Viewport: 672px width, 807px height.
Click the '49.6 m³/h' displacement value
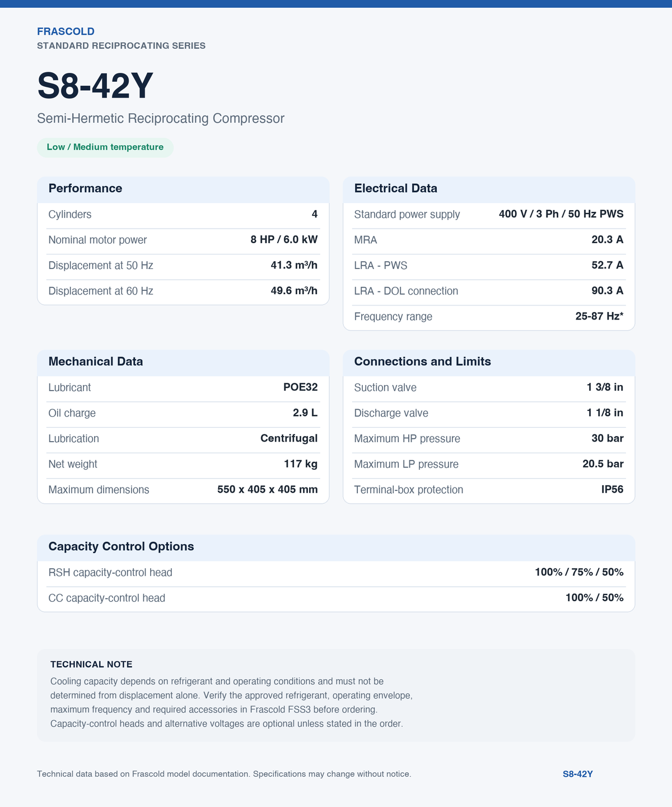pos(294,291)
